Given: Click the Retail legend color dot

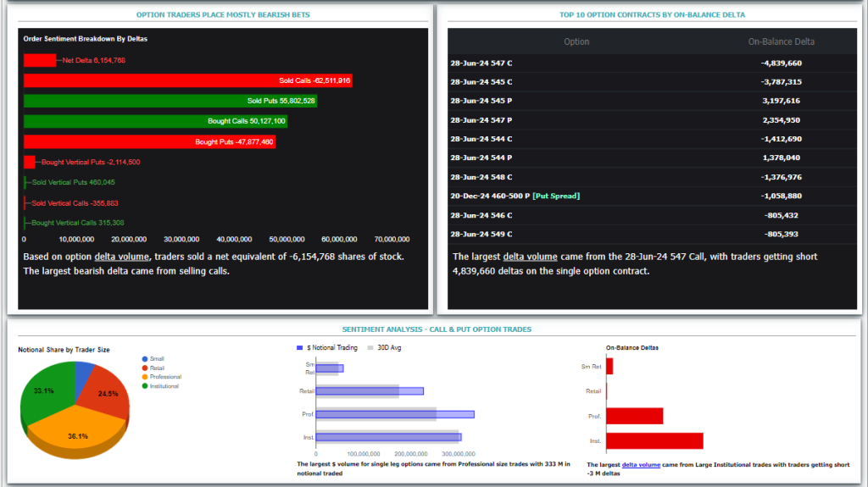Looking at the screenshot, I should [145, 368].
